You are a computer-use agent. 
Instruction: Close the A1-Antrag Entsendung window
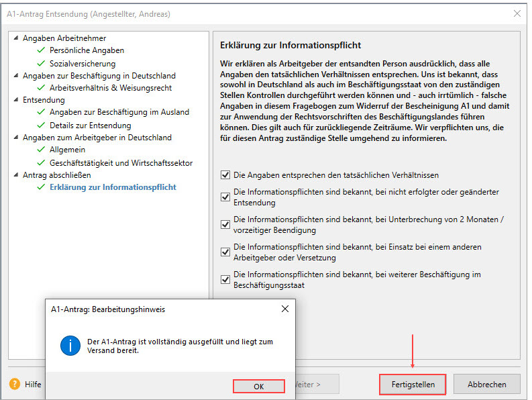517,13
